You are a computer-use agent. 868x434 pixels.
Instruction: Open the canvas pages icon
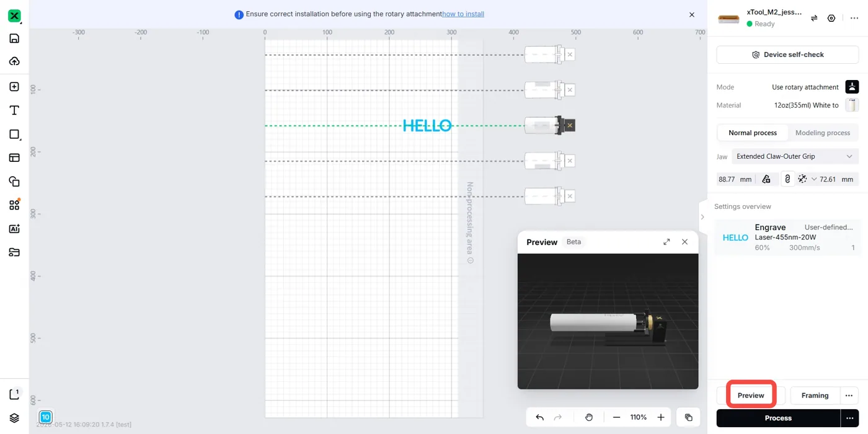coord(14,394)
